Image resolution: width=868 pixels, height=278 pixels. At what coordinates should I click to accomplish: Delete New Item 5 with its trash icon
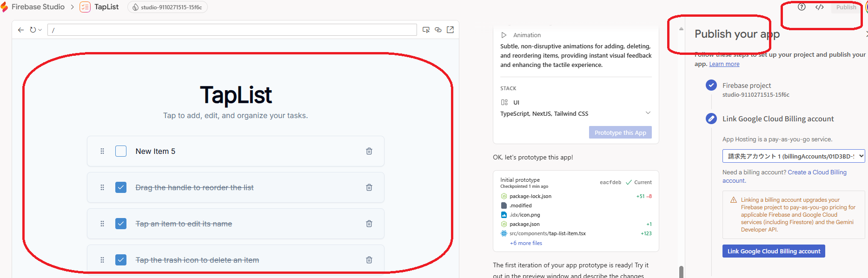pyautogui.click(x=369, y=151)
